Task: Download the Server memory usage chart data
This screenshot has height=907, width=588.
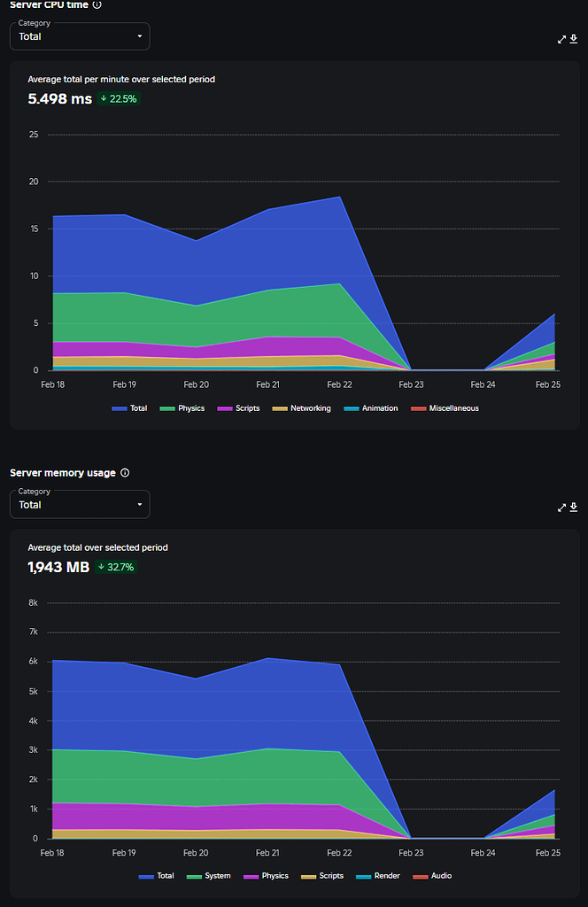Action: pyautogui.click(x=574, y=508)
